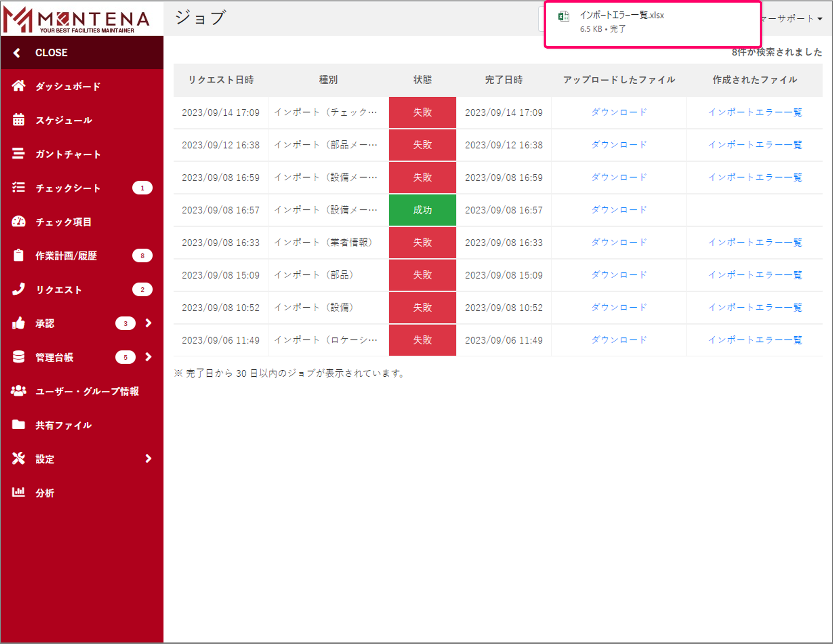Collapse the sidebar with CLOSE
Screen dimensions: 833x644
coord(51,53)
